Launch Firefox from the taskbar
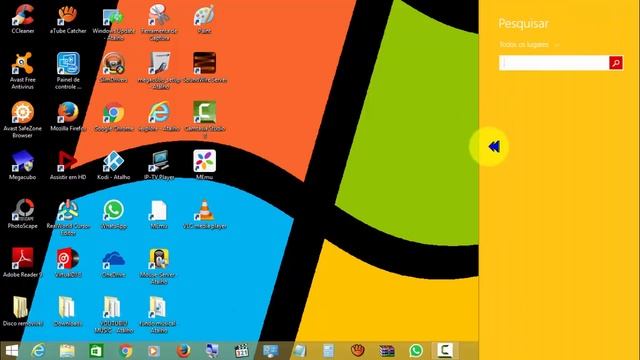The height and width of the screenshot is (360, 640). [183, 351]
